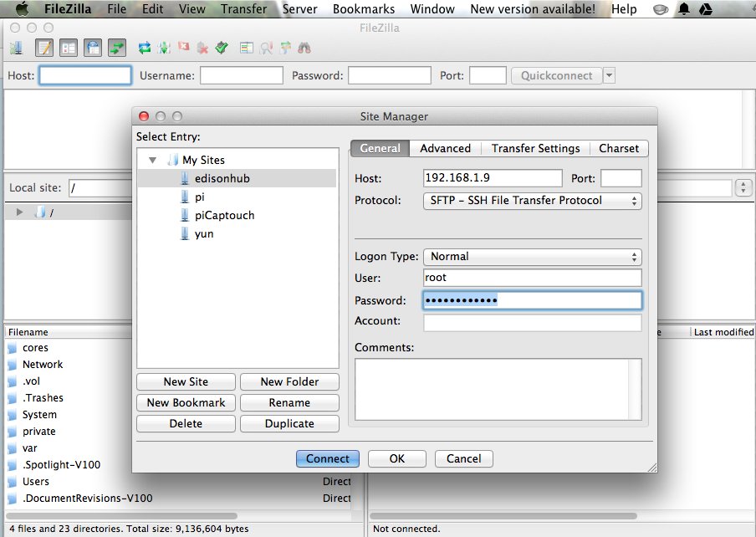Select the edisonhub site entry

tap(237, 178)
